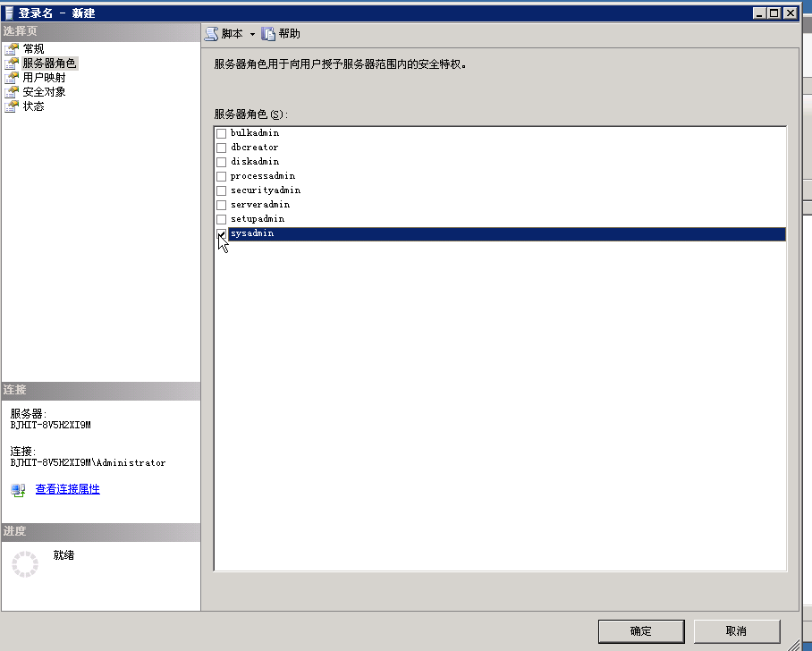Select the setupadmin role name

(x=258, y=219)
